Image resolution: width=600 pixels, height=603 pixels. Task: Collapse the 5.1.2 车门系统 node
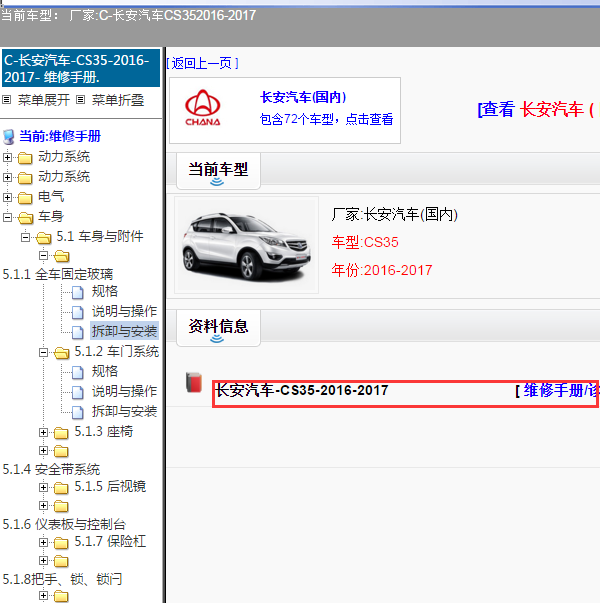[x=43, y=352]
